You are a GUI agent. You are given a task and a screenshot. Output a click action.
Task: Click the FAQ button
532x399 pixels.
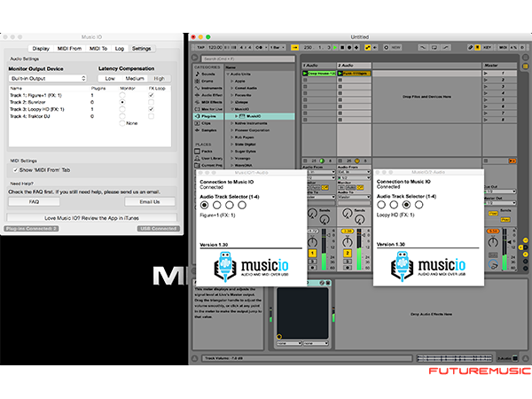34,202
